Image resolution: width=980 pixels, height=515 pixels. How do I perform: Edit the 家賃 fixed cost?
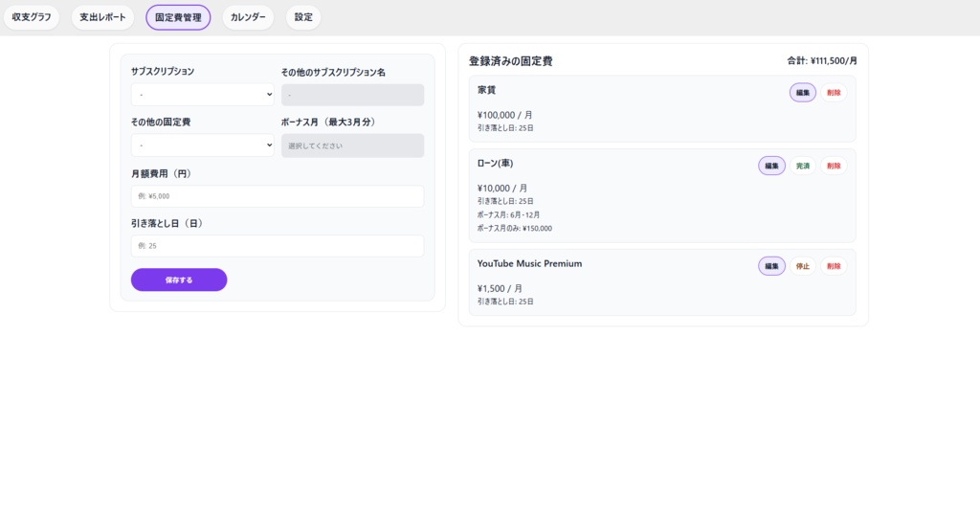(803, 93)
